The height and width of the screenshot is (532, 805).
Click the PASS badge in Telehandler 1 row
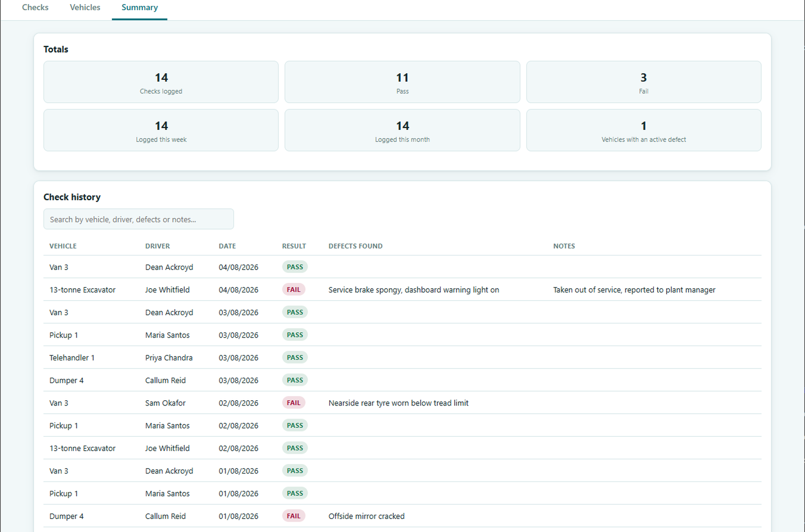coord(295,357)
